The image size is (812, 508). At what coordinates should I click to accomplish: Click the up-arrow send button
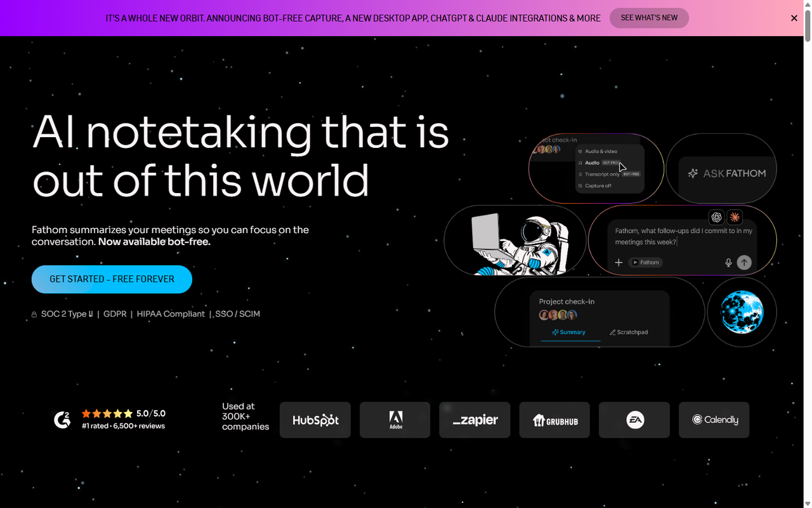[744, 262]
